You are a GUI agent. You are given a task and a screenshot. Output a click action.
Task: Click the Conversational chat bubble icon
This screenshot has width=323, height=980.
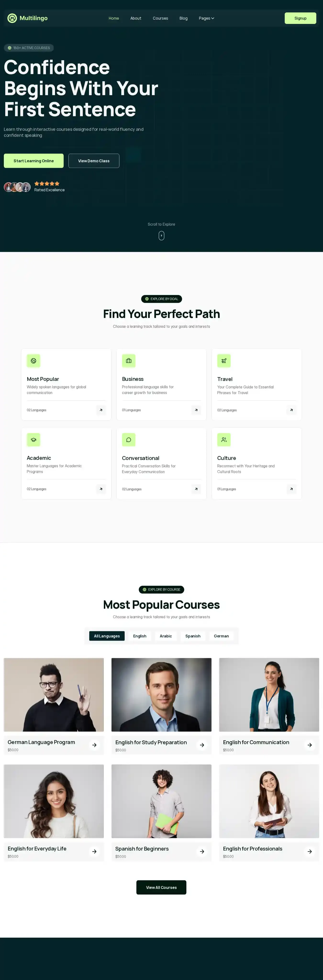click(x=128, y=440)
